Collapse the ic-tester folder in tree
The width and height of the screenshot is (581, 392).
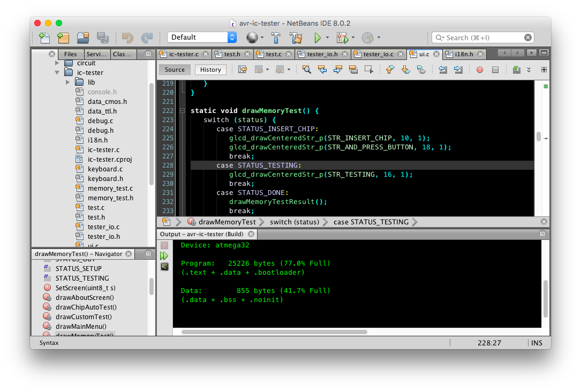tap(57, 73)
